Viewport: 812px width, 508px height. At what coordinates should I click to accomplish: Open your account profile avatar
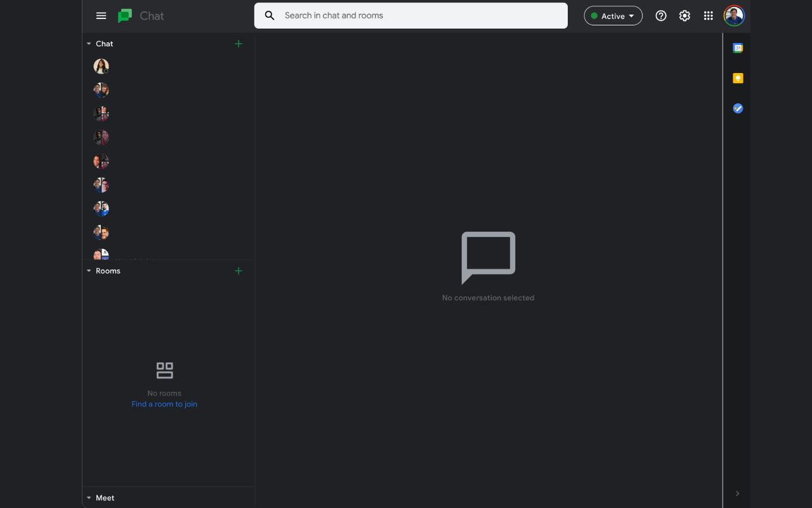coord(733,15)
